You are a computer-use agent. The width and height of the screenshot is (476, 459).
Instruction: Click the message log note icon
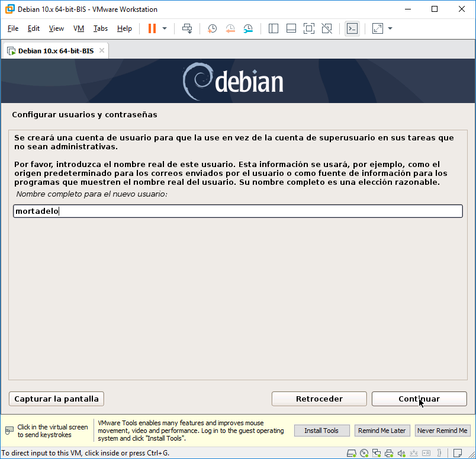[458, 453]
